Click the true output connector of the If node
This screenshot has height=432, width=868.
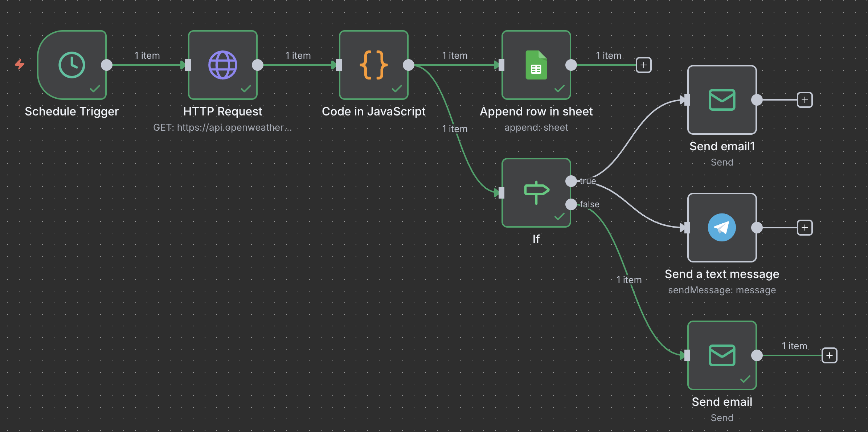tap(571, 181)
